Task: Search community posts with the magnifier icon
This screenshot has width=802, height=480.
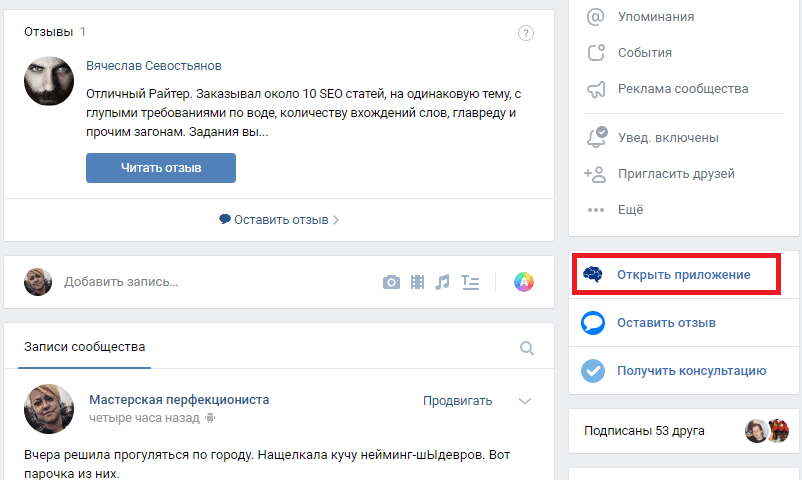Action: (527, 348)
